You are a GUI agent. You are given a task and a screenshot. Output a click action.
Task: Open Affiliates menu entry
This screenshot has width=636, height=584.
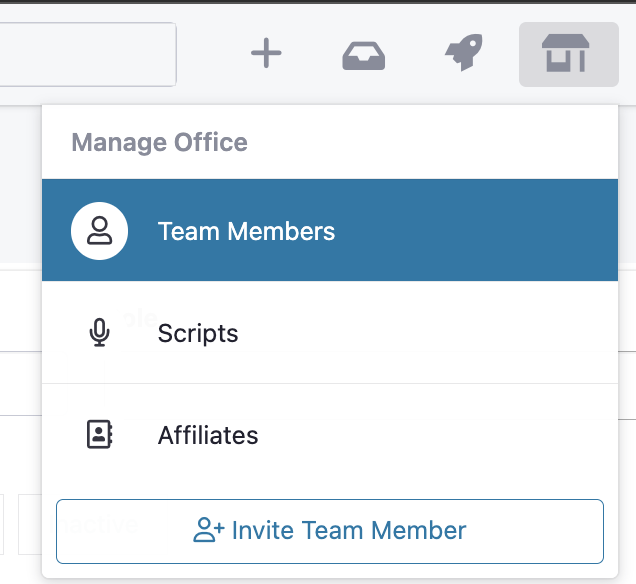(330, 435)
